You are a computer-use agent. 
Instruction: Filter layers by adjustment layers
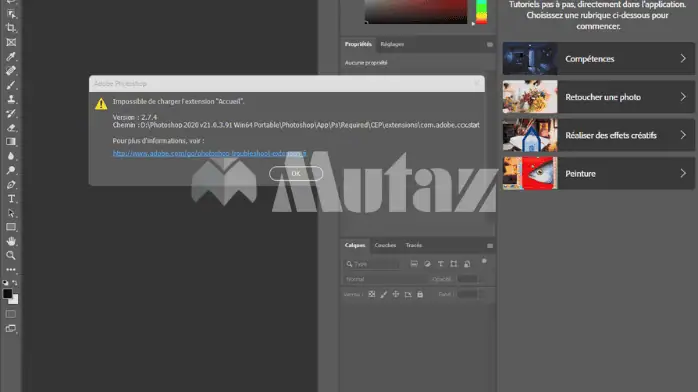tap(427, 264)
